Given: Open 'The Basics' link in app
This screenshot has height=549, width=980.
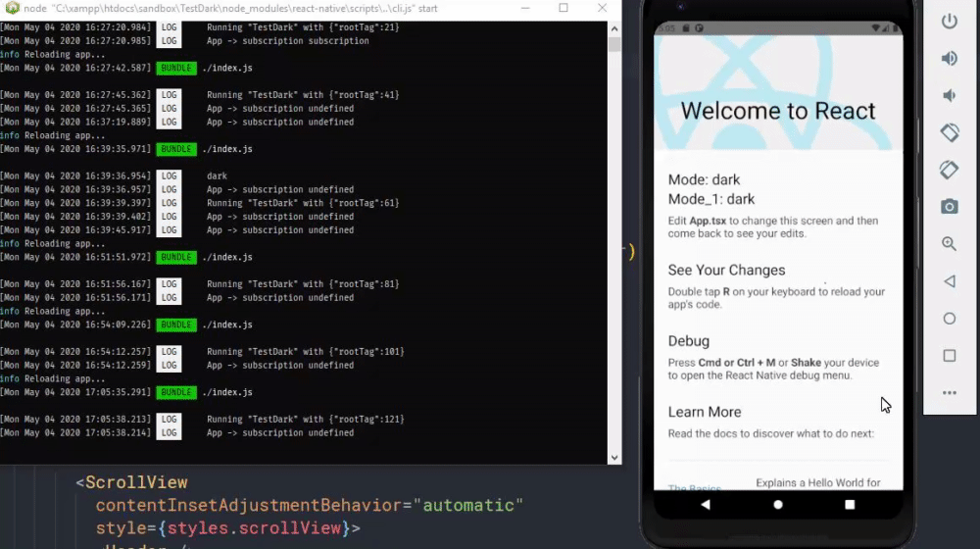Looking at the screenshot, I should [695, 486].
